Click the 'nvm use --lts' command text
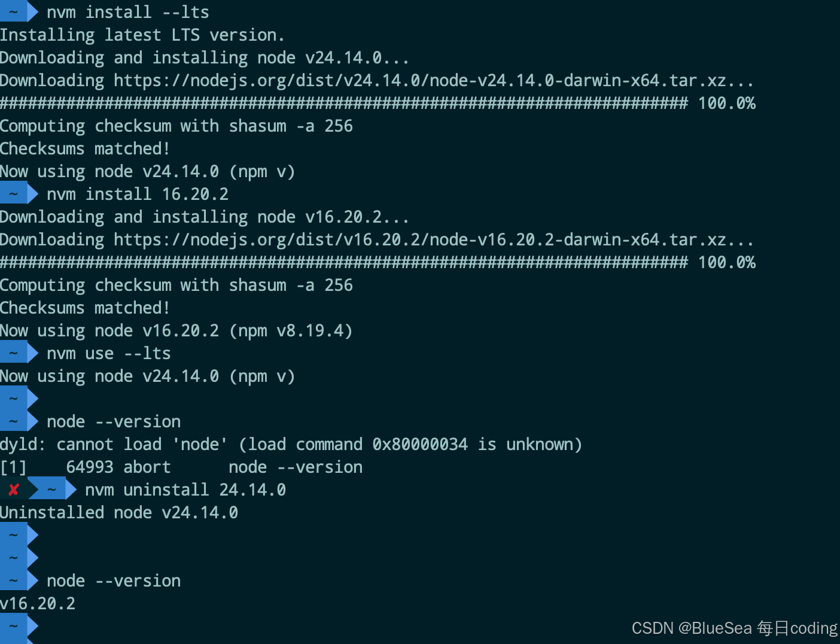The width and height of the screenshot is (840, 644). 109,354
